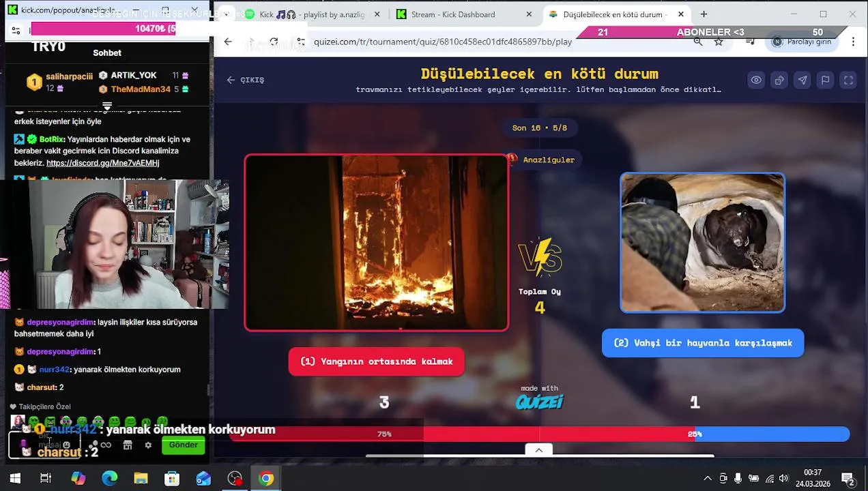Click the Takipçilere Özel heart label
868x491 pixels.
[40, 406]
